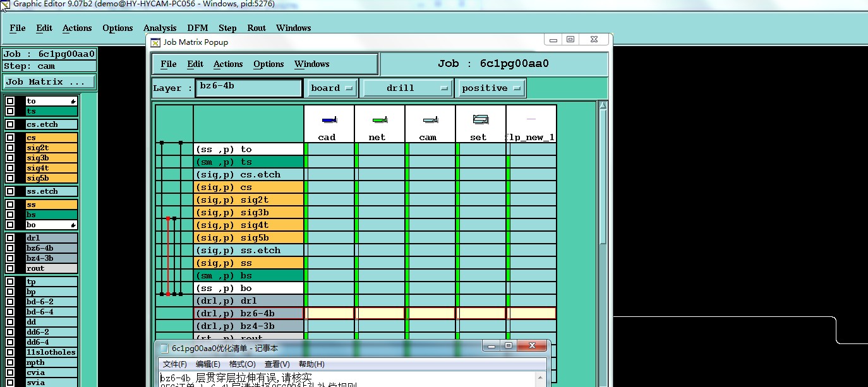Open the Analysis menu in Graphic Editor

pyautogui.click(x=160, y=28)
